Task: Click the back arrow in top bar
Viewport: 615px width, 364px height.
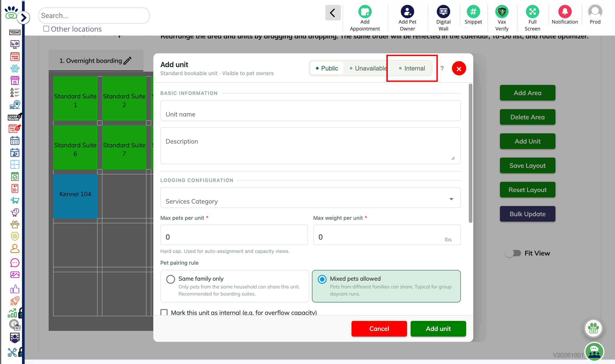Action: (x=333, y=13)
